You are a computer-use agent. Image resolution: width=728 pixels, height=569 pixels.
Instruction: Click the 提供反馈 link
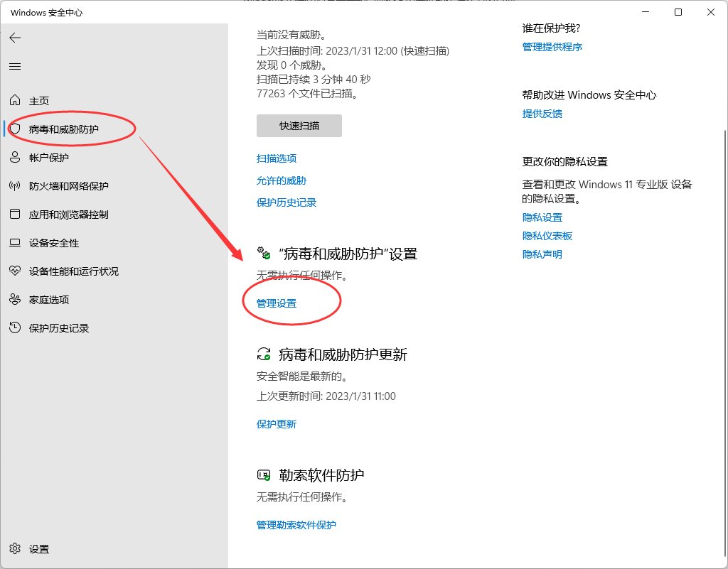coord(542,114)
